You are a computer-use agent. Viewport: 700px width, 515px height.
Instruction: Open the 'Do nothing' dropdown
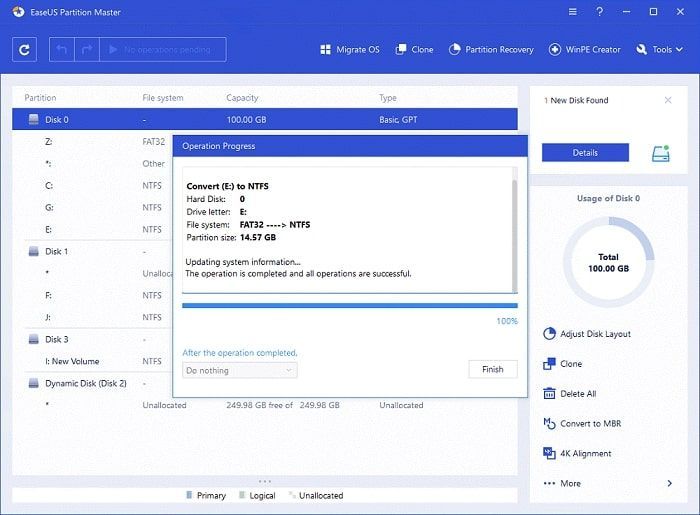click(x=240, y=370)
